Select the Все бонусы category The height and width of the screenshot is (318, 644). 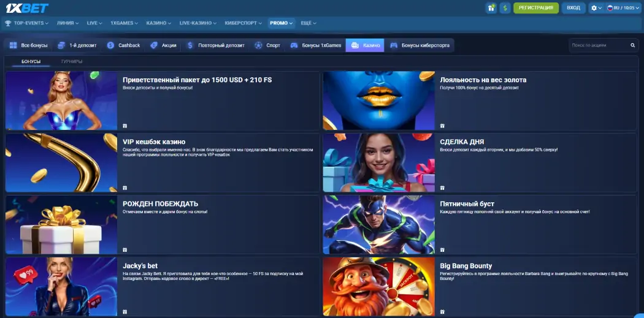point(28,45)
